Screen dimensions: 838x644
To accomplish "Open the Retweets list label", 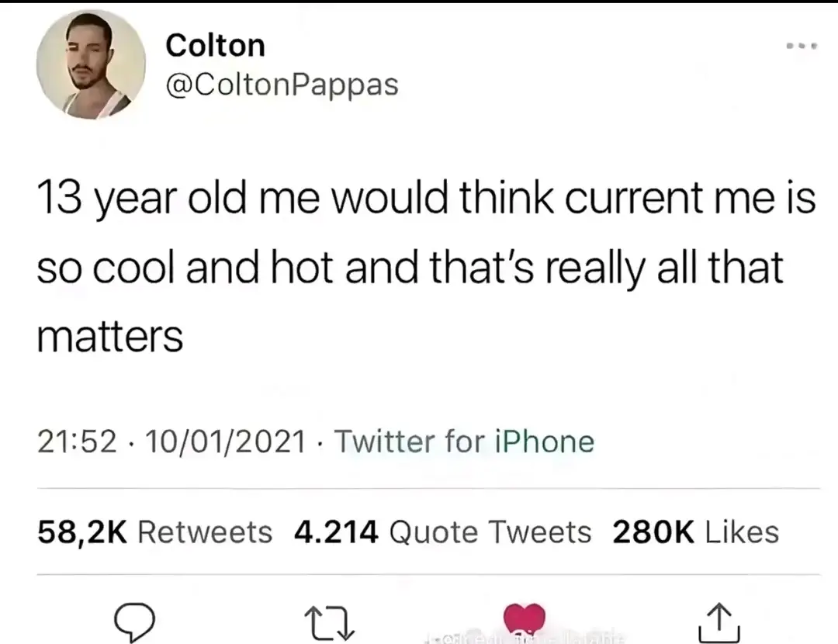I will click(x=205, y=532).
